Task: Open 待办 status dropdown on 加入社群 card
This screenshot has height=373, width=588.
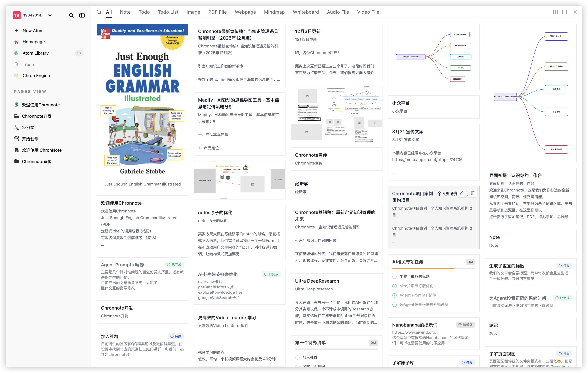Action: coord(176,336)
